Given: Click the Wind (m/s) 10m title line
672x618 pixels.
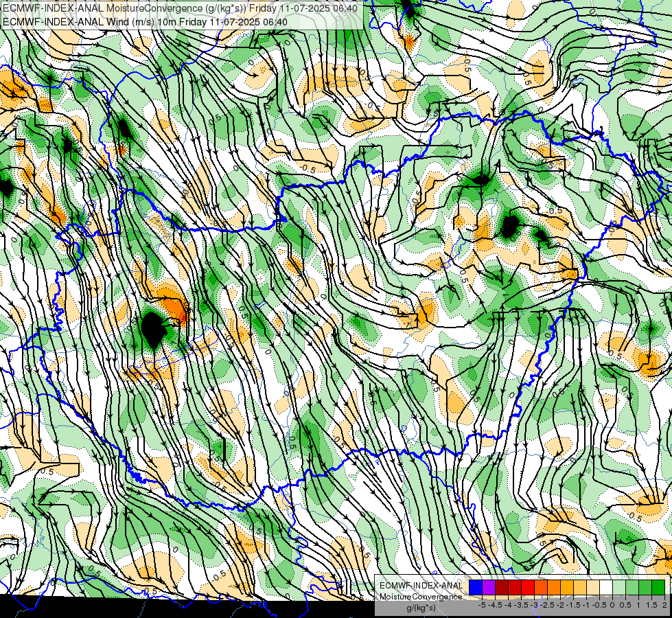Looking at the screenshot, I should [x=146, y=22].
